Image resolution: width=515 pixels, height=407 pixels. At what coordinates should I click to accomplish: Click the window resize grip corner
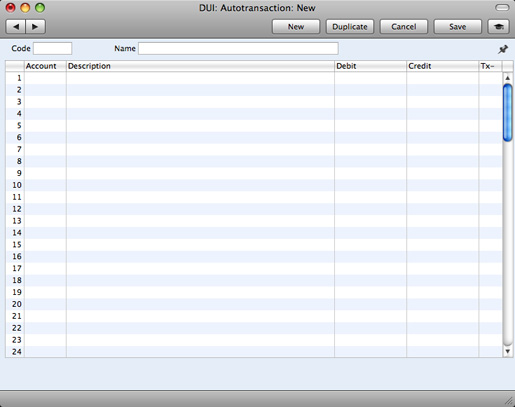509,401
